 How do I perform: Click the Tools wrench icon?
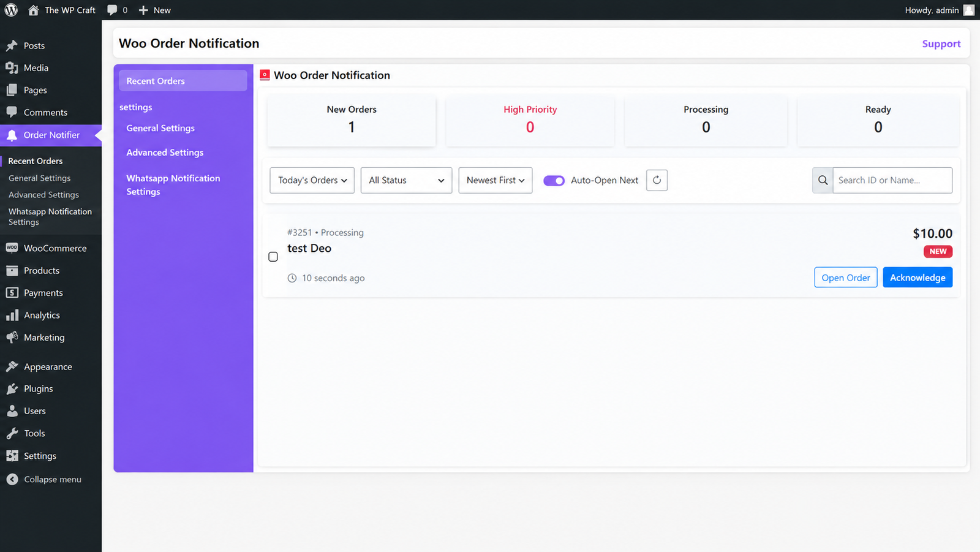(x=12, y=433)
